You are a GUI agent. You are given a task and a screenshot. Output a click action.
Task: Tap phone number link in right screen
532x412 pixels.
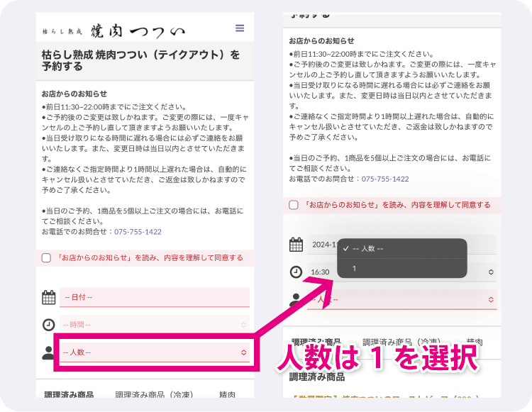(385, 179)
